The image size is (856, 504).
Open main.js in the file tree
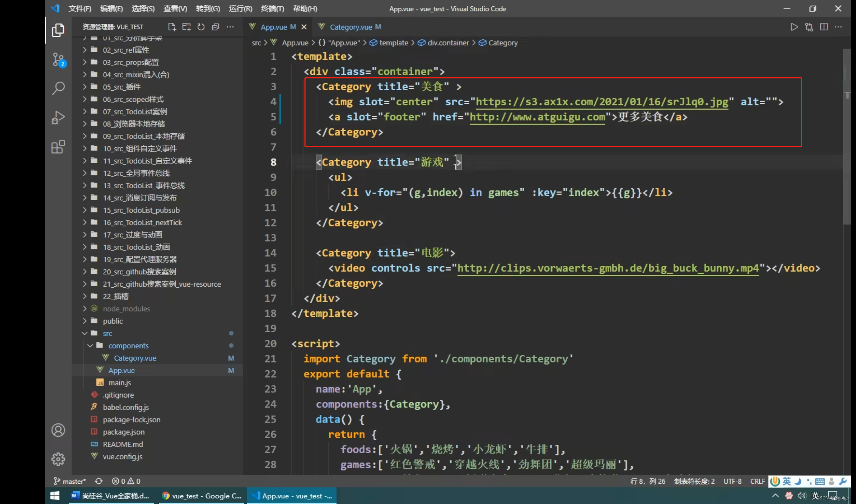[x=157, y=383]
